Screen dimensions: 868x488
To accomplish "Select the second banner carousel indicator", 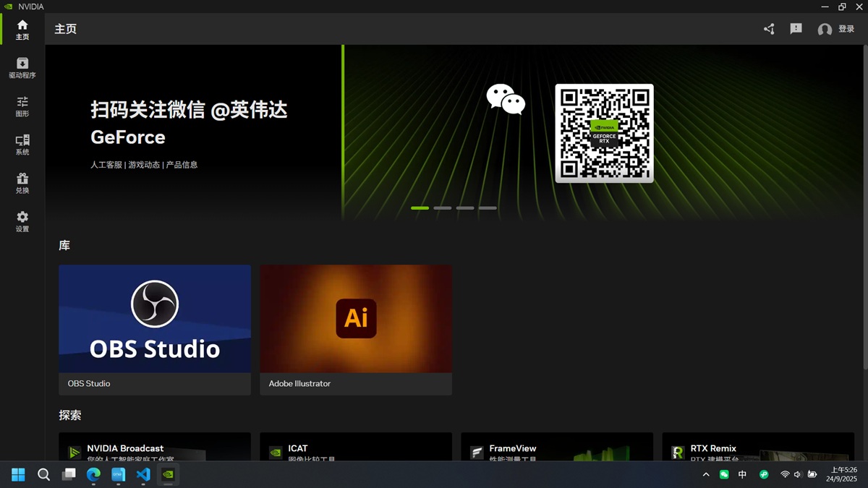I will [x=443, y=208].
